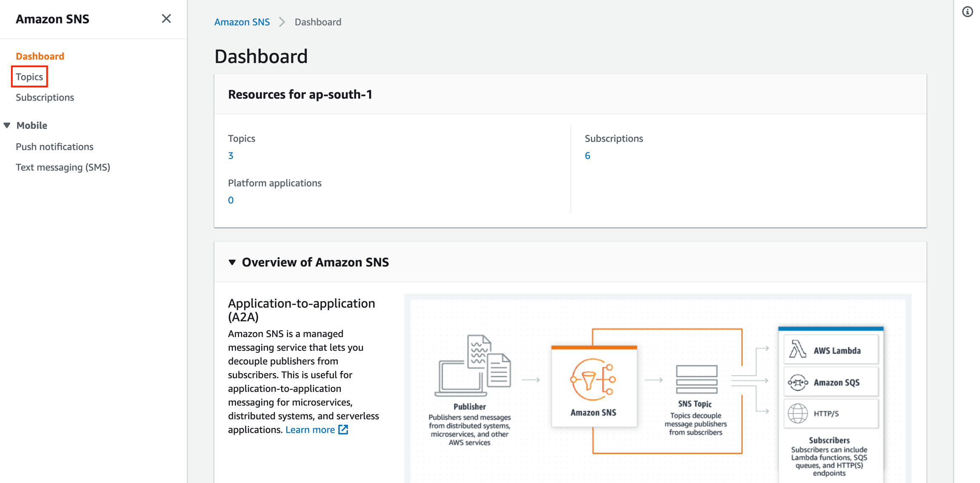Open Subscriptions in the sidebar
The height and width of the screenshot is (483, 980).
45,97
